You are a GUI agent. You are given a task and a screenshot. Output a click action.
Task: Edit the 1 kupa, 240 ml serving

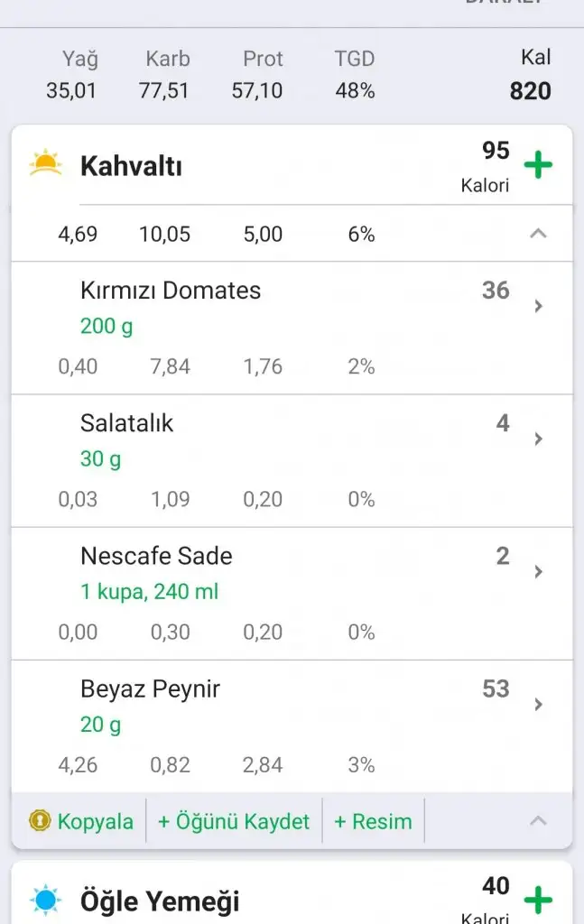click(x=150, y=592)
